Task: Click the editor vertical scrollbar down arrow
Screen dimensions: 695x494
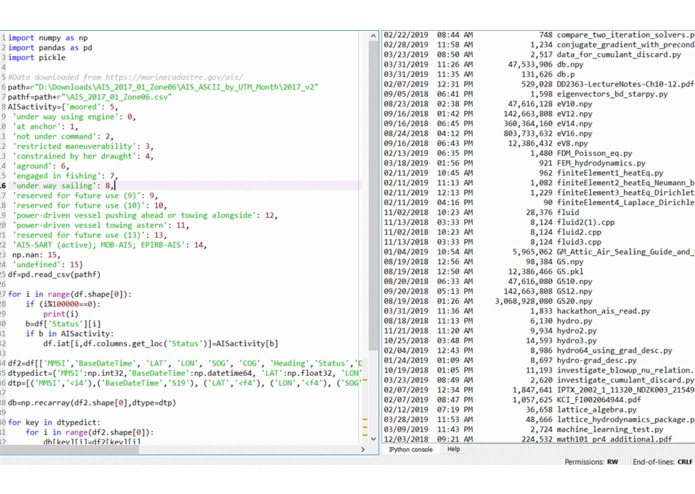Action: [x=373, y=439]
